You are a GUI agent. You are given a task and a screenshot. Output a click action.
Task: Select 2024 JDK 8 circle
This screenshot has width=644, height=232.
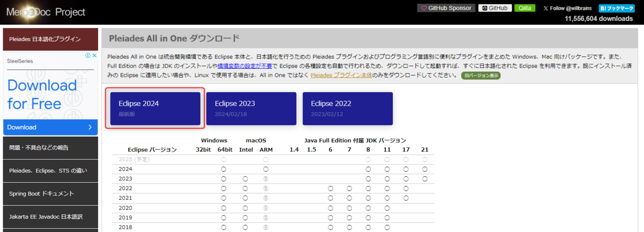368,169
